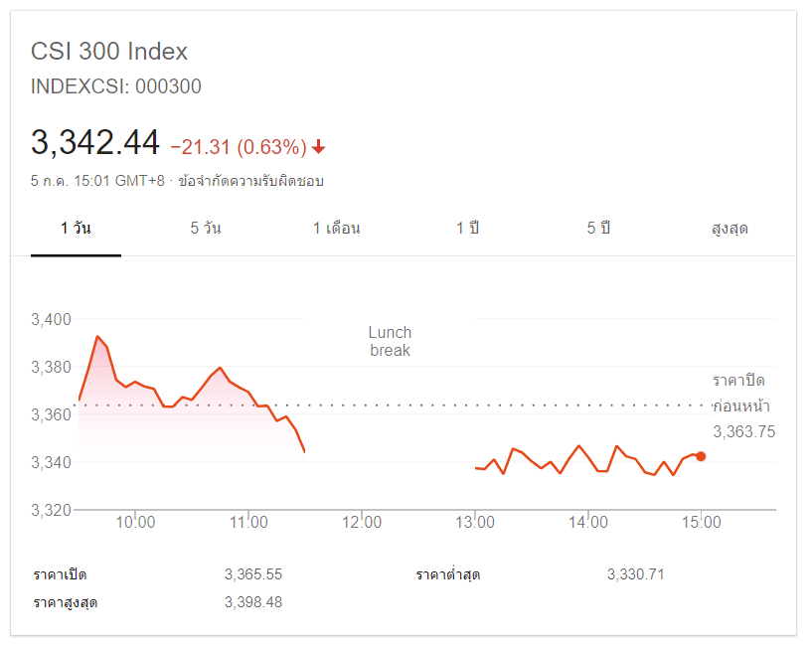Click the ราคาสูงสุด value 3,398.48
The width and height of the screenshot is (812, 649).
[x=253, y=602]
